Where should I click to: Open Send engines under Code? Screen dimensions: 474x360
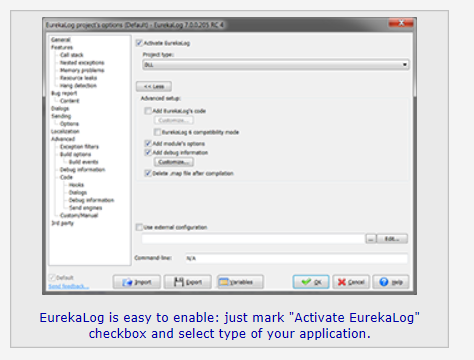[x=85, y=208]
